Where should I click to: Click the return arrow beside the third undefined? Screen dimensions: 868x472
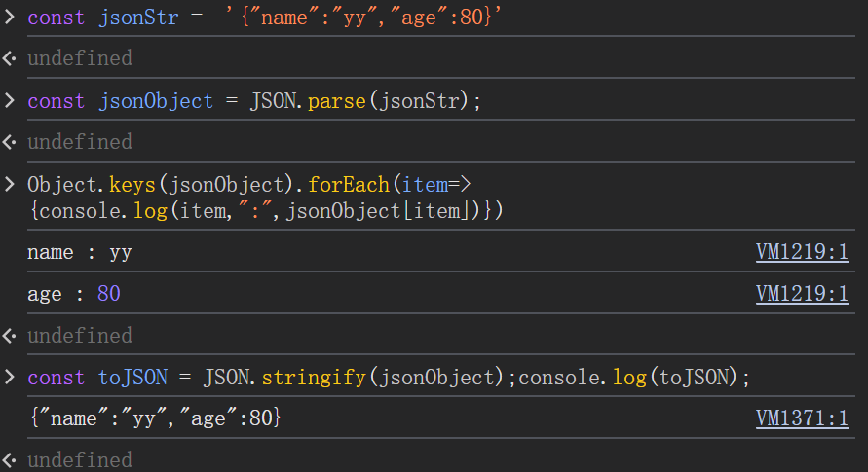click(9, 336)
